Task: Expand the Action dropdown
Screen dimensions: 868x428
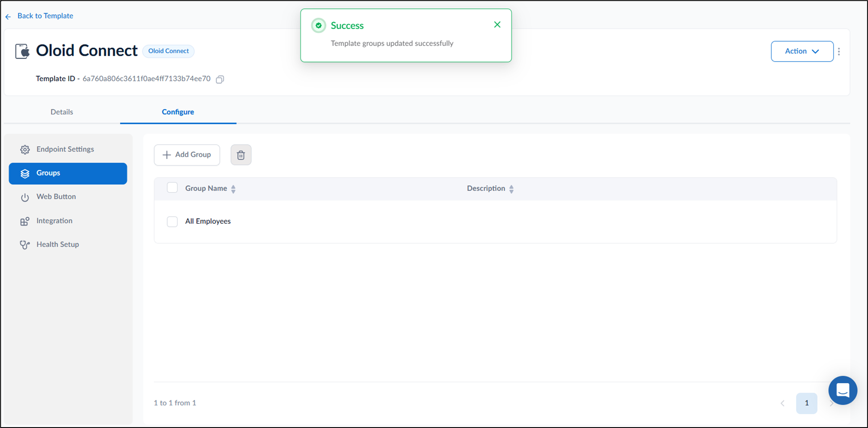Action: pyautogui.click(x=802, y=51)
